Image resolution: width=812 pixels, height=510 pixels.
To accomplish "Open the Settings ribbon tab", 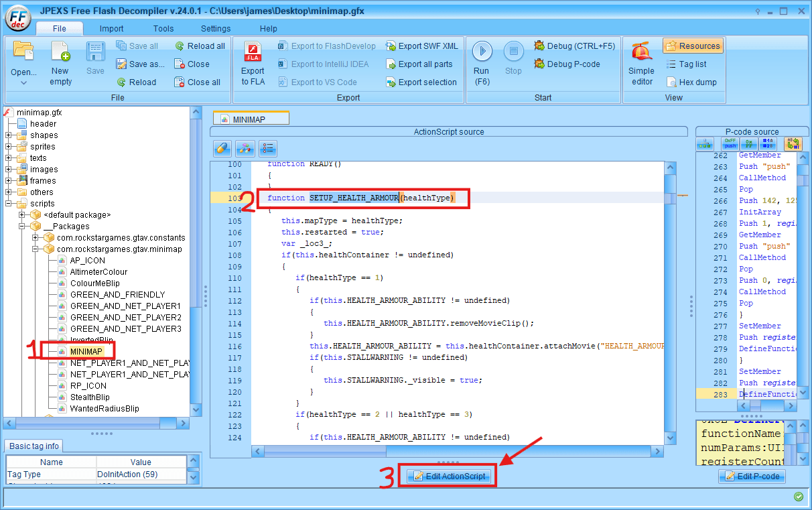I will click(216, 29).
